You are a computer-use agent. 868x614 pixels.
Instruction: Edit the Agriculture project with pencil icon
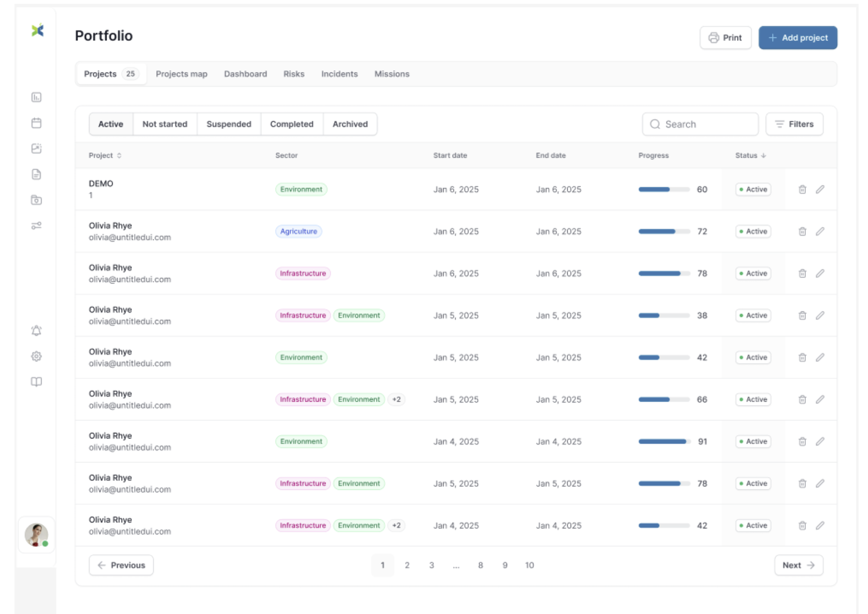pyautogui.click(x=819, y=231)
